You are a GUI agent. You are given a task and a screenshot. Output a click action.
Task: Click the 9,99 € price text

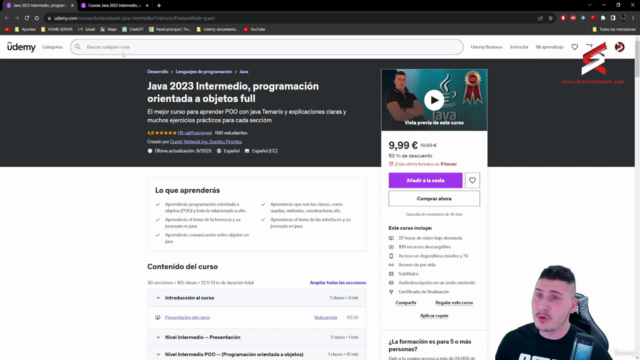(x=403, y=145)
